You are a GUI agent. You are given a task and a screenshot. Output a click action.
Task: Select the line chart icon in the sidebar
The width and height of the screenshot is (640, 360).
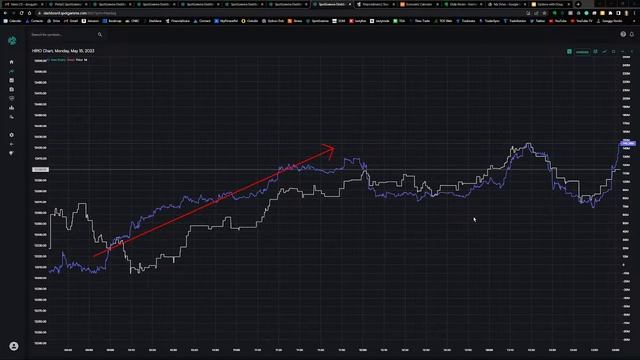[11, 71]
